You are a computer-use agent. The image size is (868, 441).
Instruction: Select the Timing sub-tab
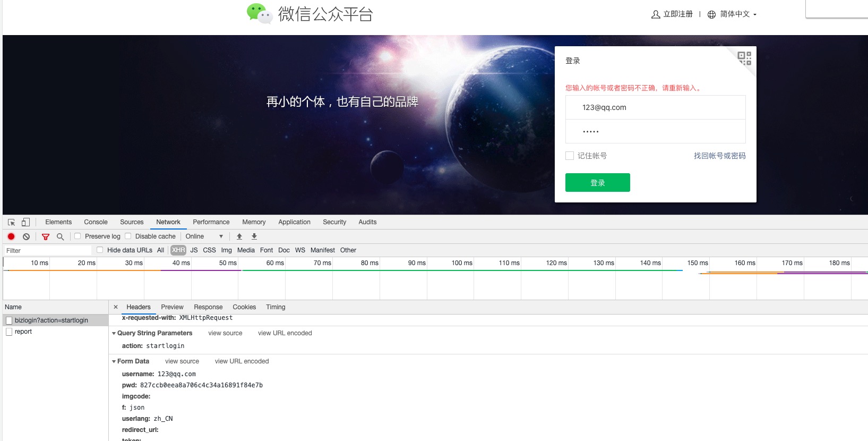click(276, 307)
